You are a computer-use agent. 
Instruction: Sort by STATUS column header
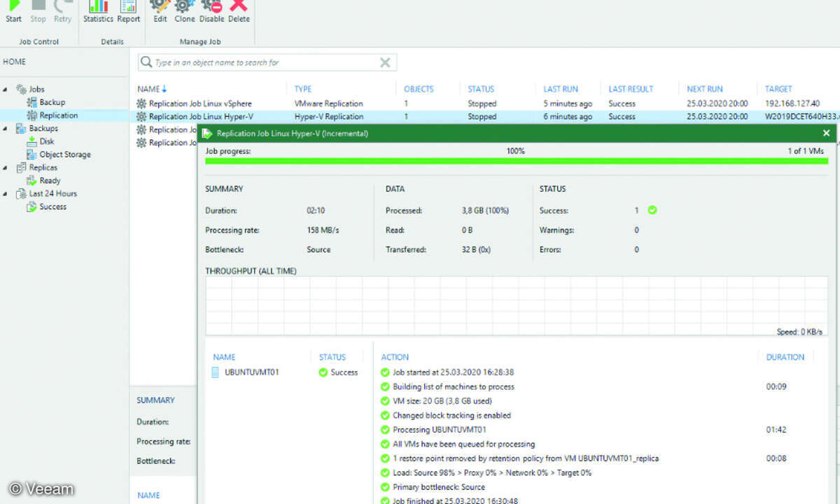[x=481, y=89]
